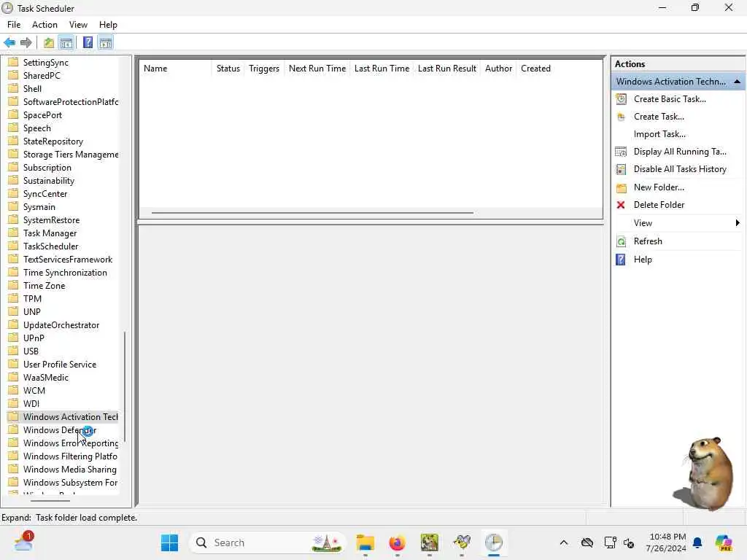
Task: Select the Windows Media Sharing folder
Action: tap(69, 470)
